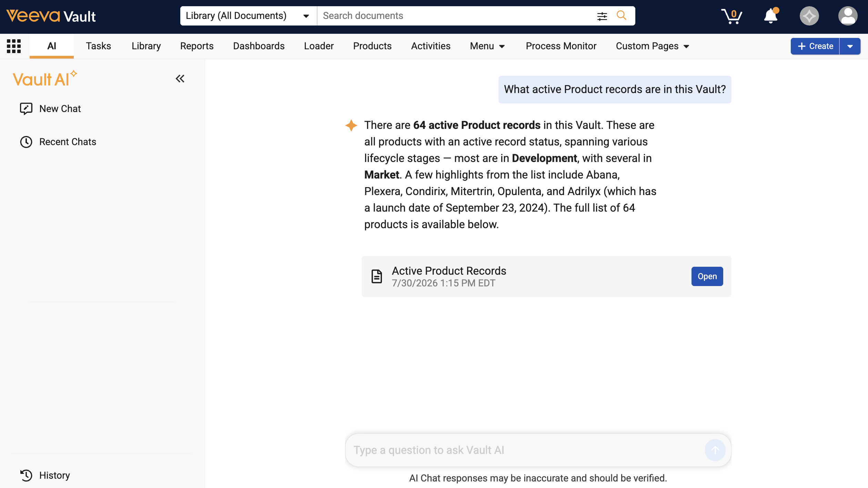
Task: Open the Create button dropdown arrow
Action: coord(850,46)
